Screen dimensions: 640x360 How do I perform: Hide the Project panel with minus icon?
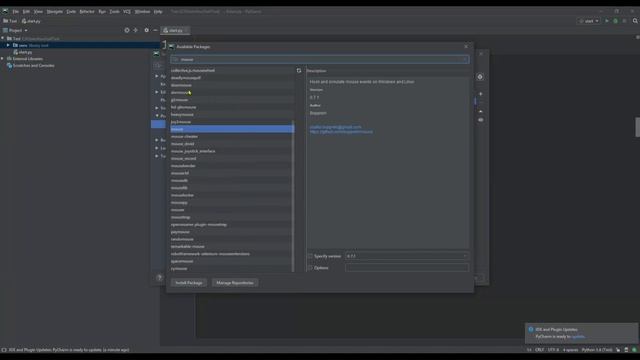coord(155,30)
